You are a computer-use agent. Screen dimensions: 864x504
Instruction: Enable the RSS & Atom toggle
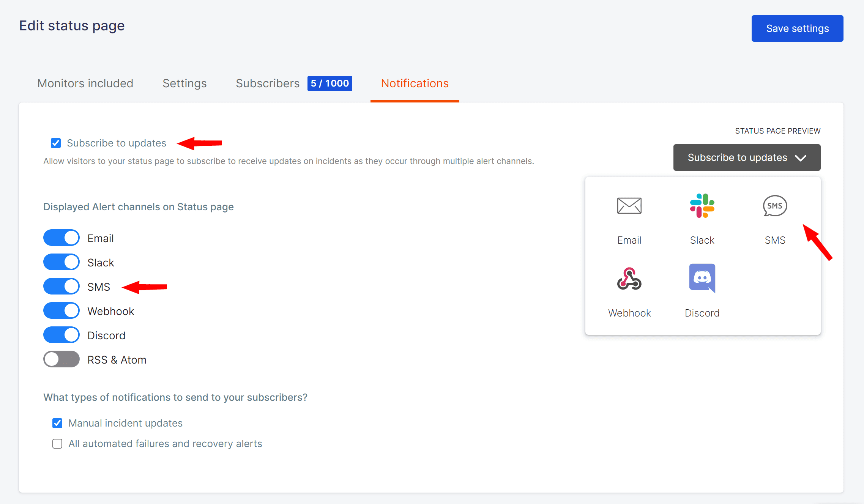[x=61, y=359]
